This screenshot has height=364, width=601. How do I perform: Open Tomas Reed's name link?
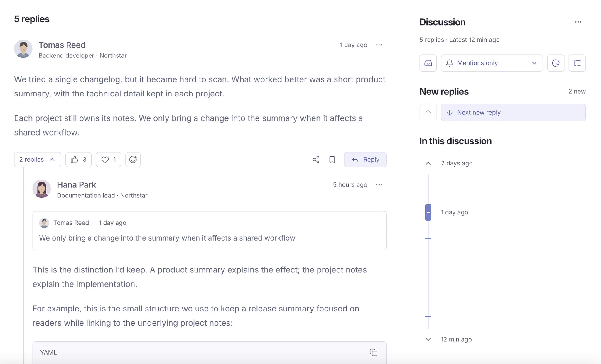coord(62,45)
